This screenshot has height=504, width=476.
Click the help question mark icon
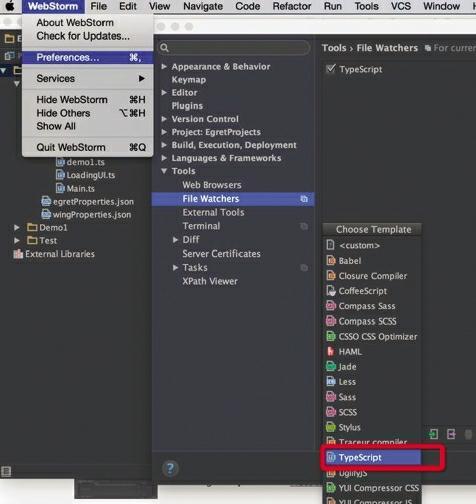pyautogui.click(x=170, y=468)
